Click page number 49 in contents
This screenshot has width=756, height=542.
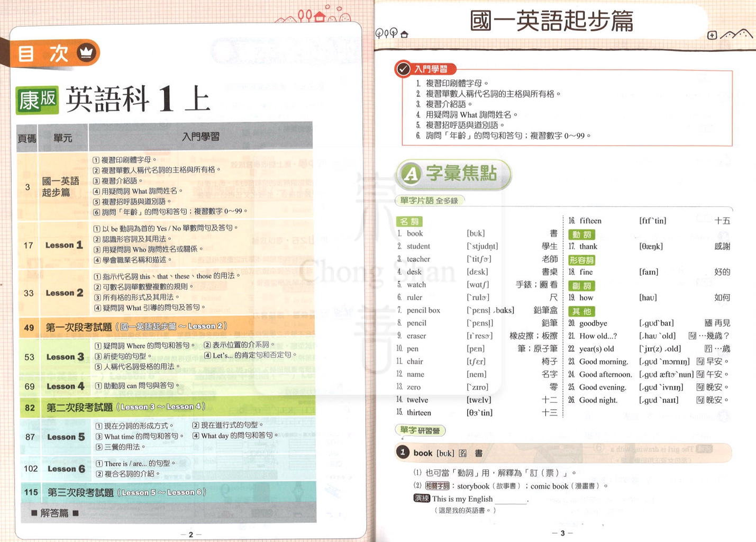(29, 328)
